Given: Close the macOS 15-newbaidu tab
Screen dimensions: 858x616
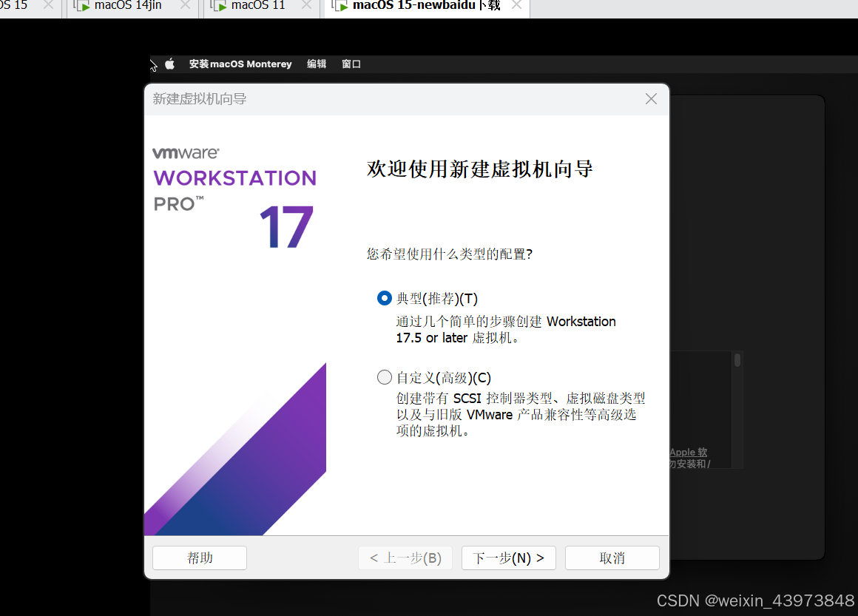Looking at the screenshot, I should (516, 5).
